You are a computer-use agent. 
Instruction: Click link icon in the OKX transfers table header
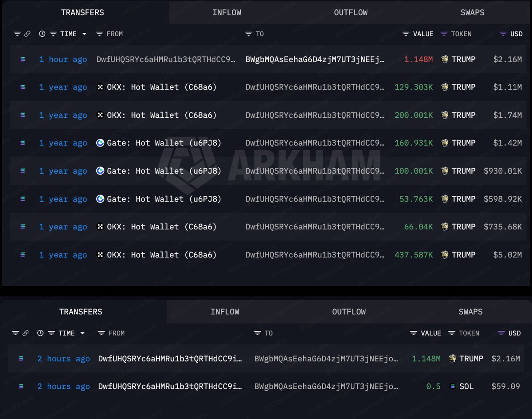27,34
